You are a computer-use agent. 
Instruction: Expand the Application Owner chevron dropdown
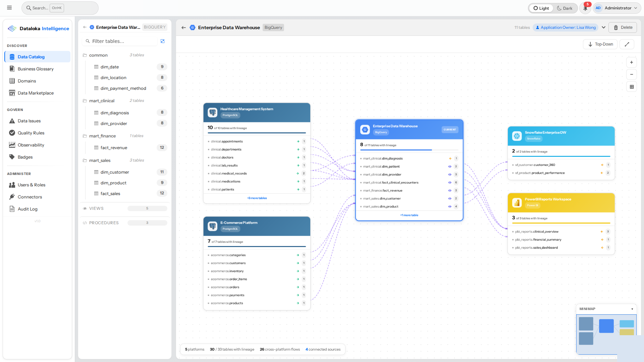(x=603, y=27)
